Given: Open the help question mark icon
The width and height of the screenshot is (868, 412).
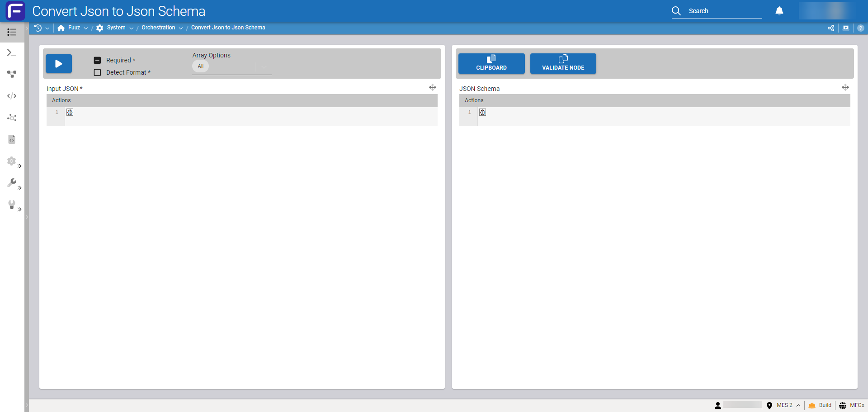Looking at the screenshot, I should (860, 28).
